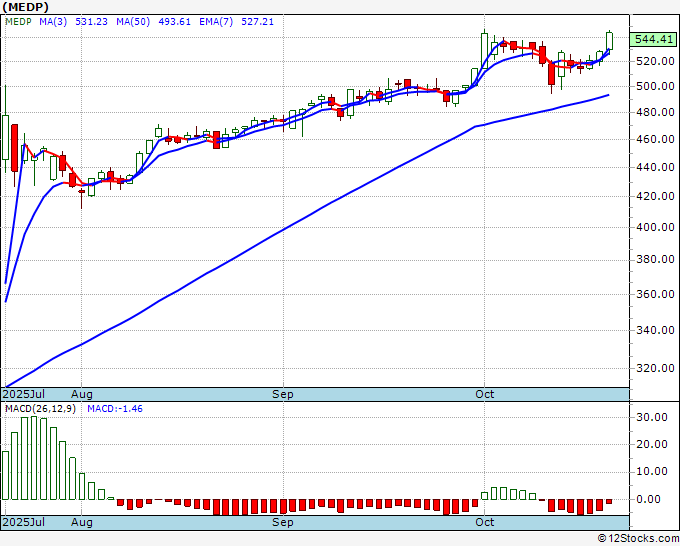680x546 pixels.
Task: Click the MA(3) legend label
Action: 53,21
